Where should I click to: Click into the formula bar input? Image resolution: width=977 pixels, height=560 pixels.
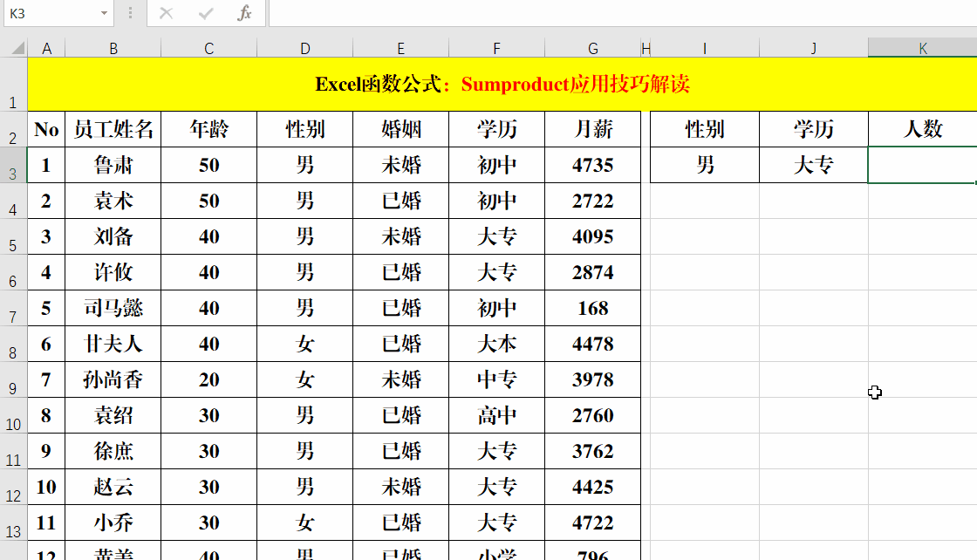click(x=623, y=13)
